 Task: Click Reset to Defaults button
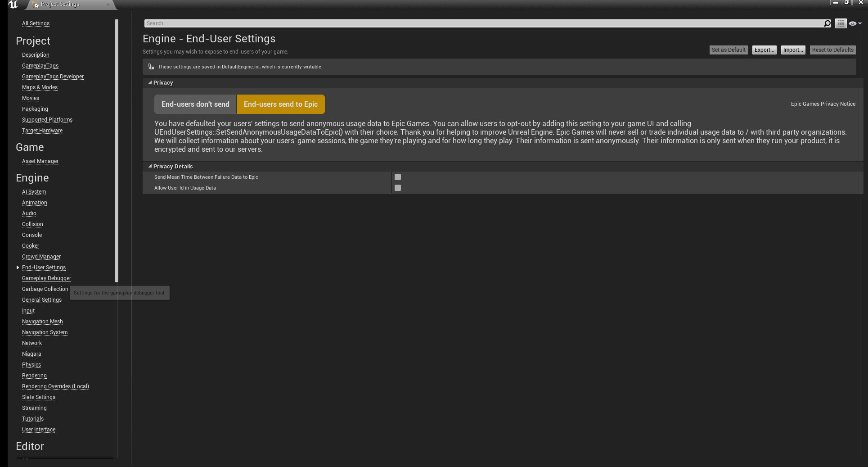point(832,50)
